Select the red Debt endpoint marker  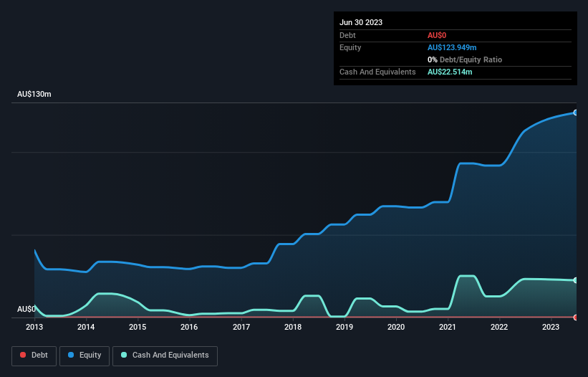coord(576,318)
